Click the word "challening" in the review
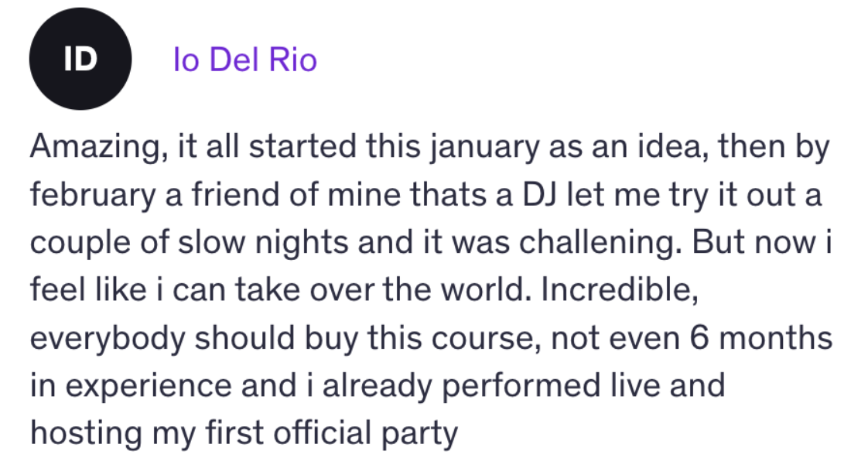Image resolution: width=868 pixels, height=475 pixels. tap(595, 244)
